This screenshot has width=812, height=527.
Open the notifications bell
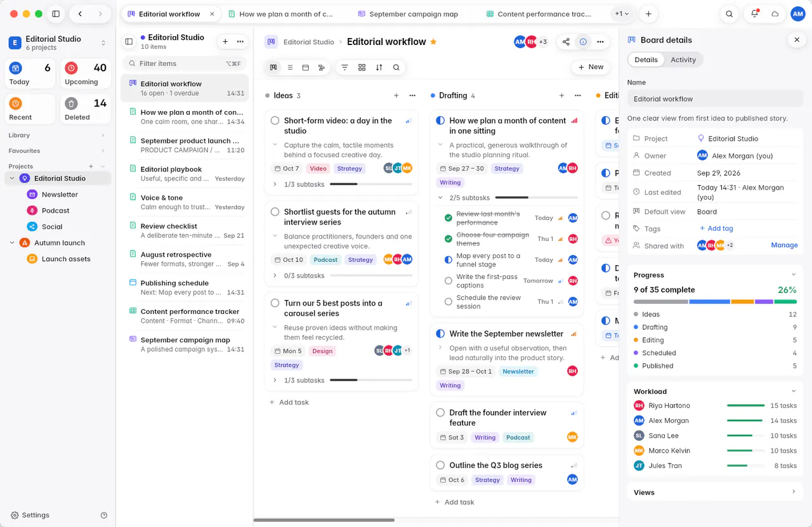click(754, 14)
